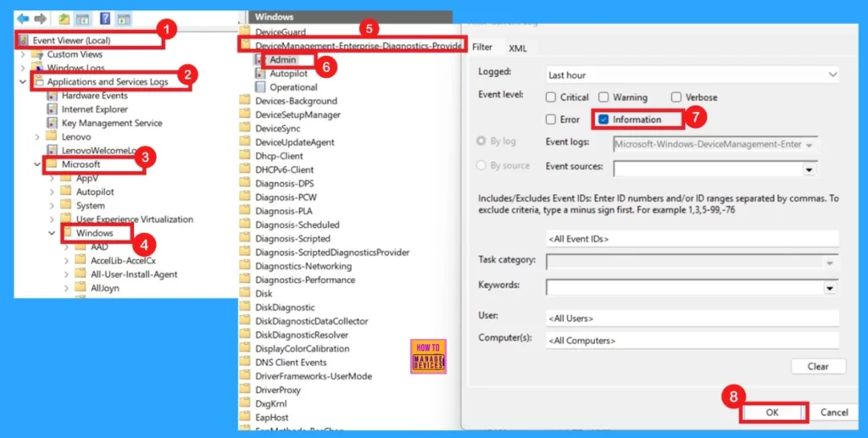Screen dimensions: 868x438
Task: Click the Dhcp-Client folder icon
Action: coord(245,155)
